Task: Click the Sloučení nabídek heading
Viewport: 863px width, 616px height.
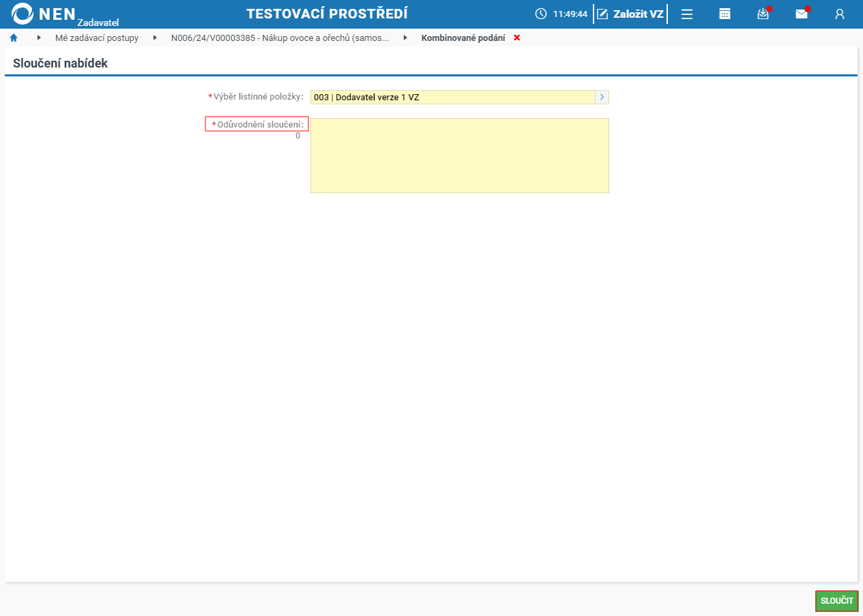Action: pos(60,63)
